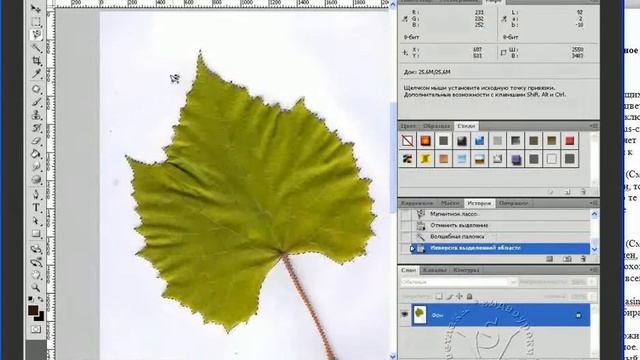Viewport: 640px width, 360px height.
Task: Set history brush source for Магнитное лассо
Action: click(x=405, y=214)
